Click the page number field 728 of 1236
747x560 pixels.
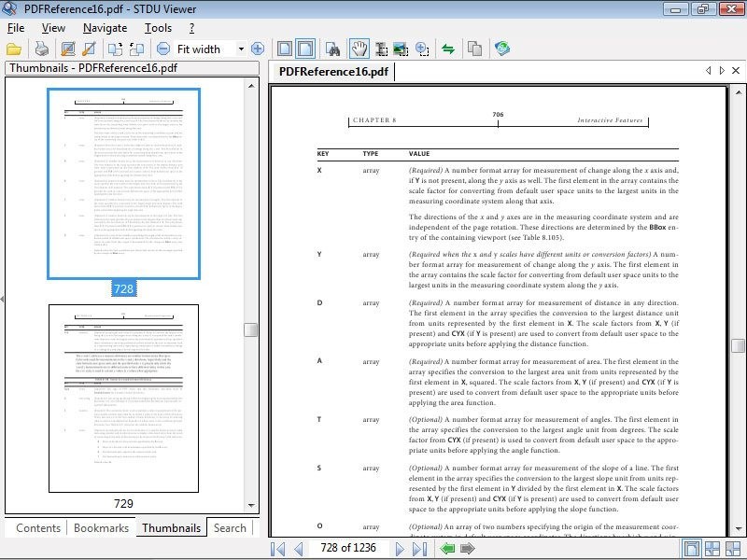pos(347,549)
